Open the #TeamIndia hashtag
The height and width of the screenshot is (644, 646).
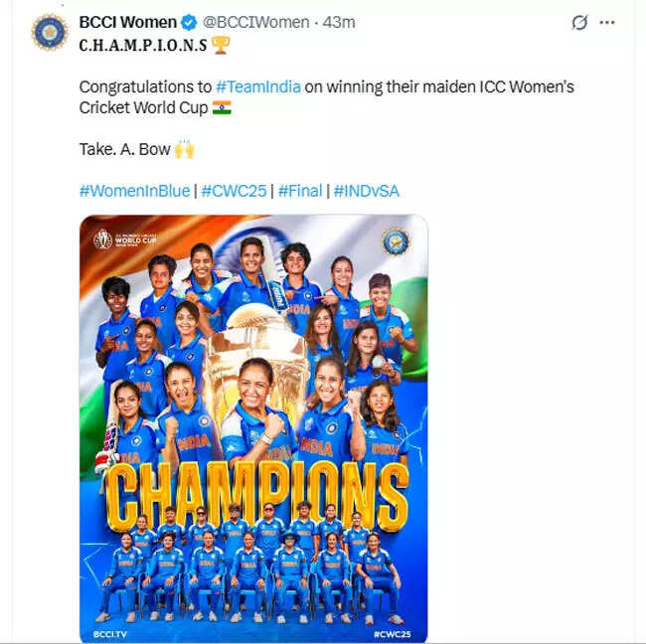coord(257,86)
